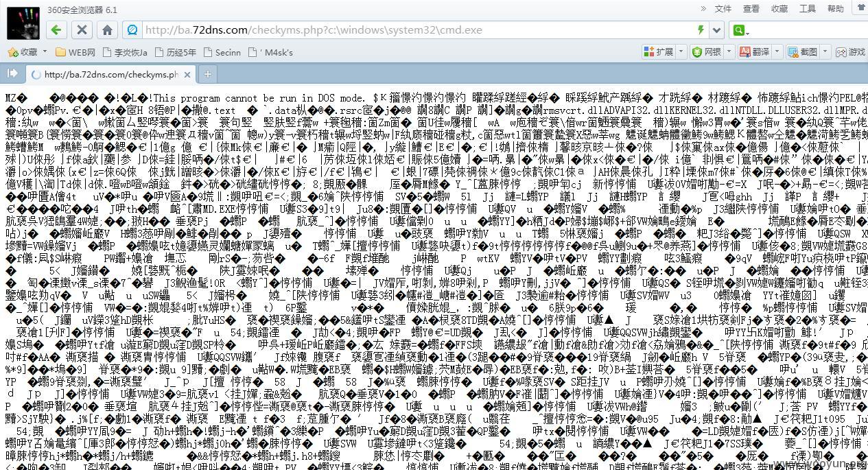Click the green search engine icon
The width and height of the screenshot is (868, 470).
click(739, 30)
